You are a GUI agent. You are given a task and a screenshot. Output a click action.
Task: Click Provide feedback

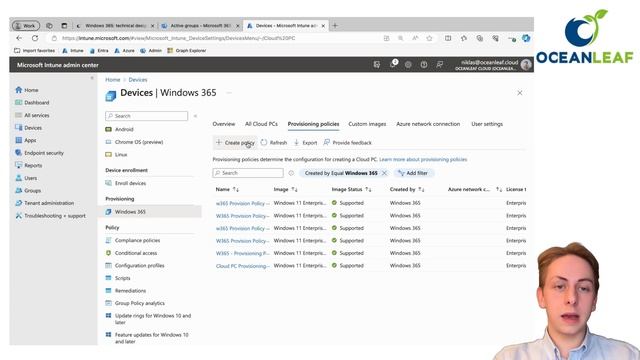click(348, 142)
